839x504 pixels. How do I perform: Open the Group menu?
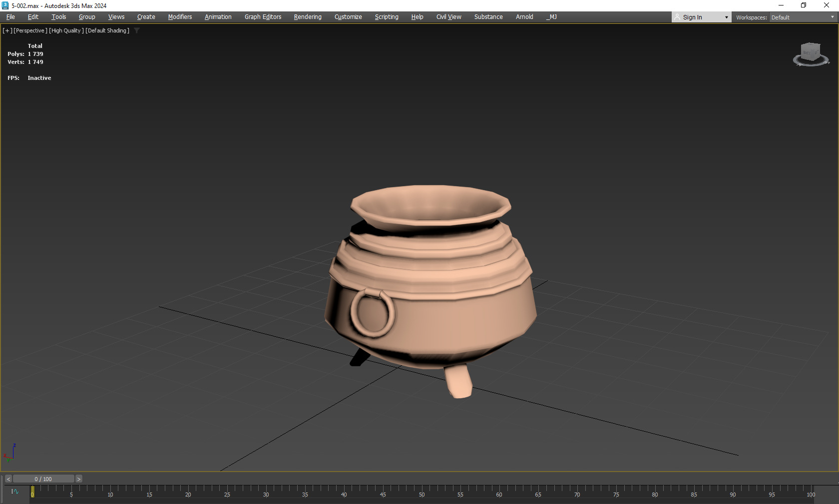click(87, 17)
